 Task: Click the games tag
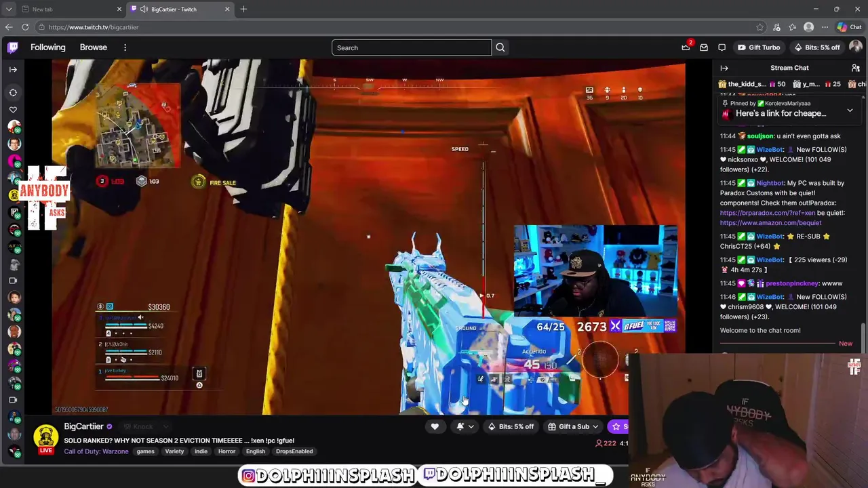click(x=146, y=451)
